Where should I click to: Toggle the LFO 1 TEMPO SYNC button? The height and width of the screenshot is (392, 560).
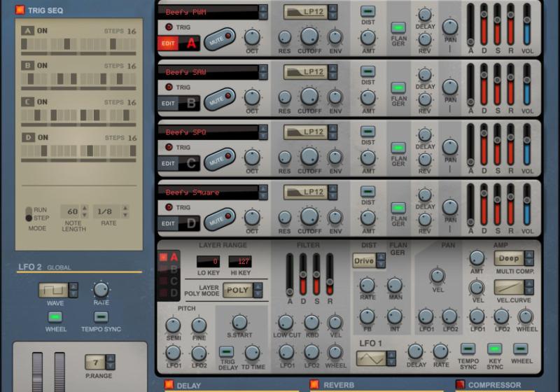[x=468, y=349]
